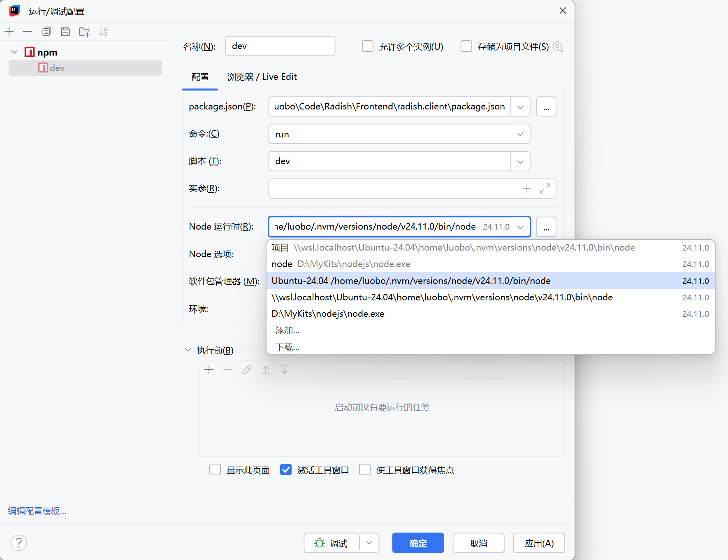Switch to the Browser / Live Edit tab
728x560 pixels.
point(262,77)
